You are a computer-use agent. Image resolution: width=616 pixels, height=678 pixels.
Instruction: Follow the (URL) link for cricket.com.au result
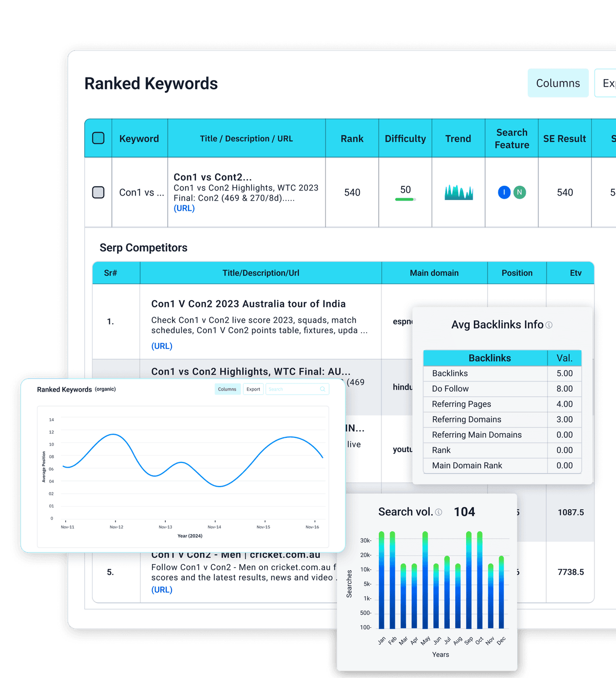(162, 590)
